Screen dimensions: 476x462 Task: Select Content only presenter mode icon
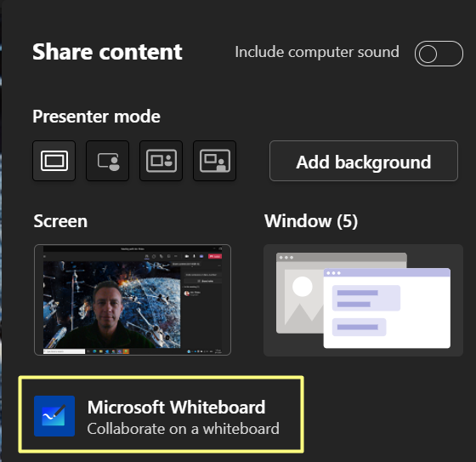(x=54, y=161)
